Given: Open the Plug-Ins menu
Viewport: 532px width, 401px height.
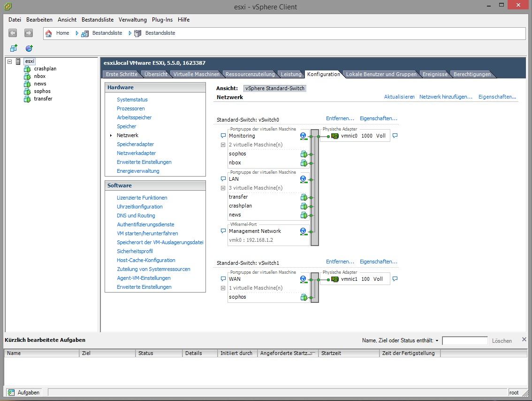Looking at the screenshot, I should (162, 20).
